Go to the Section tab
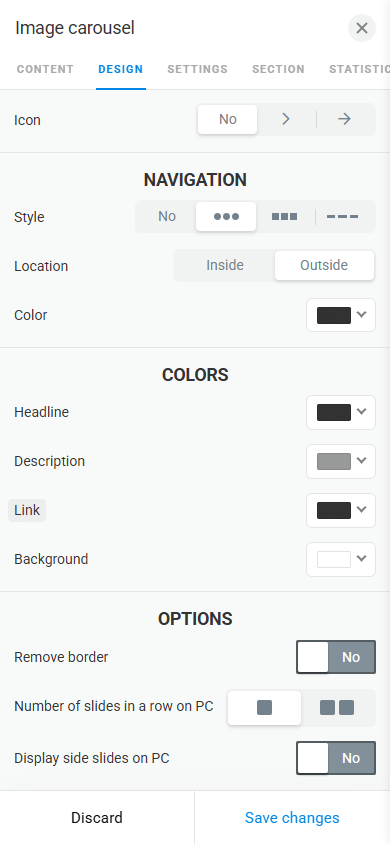This screenshot has height=844, width=390. [278, 69]
